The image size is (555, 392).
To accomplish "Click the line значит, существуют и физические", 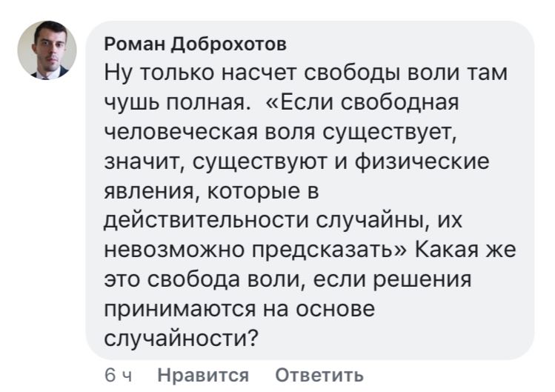I will click(x=296, y=162).
